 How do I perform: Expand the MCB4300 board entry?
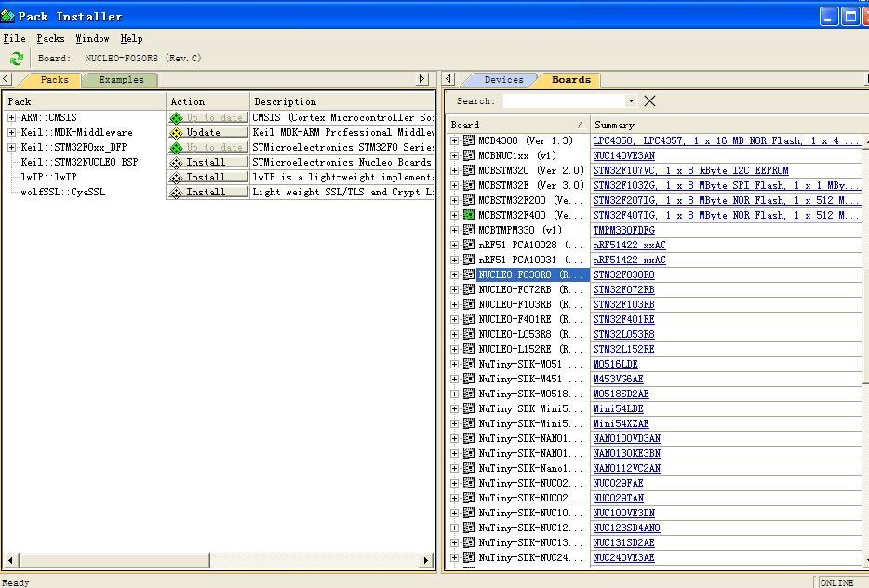pyautogui.click(x=454, y=140)
